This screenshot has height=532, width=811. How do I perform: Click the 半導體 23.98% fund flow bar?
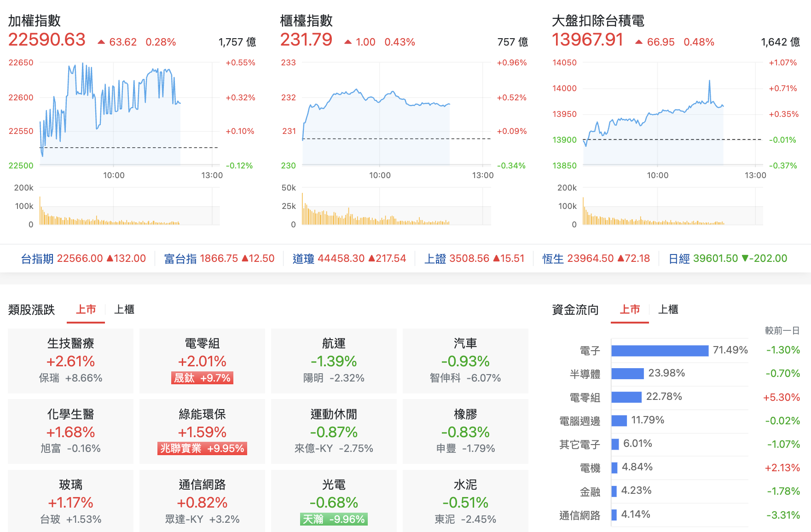click(628, 374)
